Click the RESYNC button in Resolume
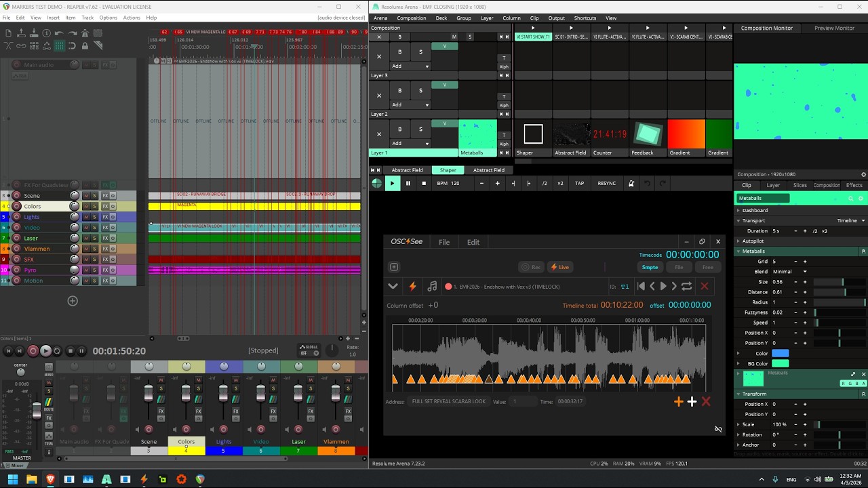This screenshot has height=488, width=868. (x=607, y=183)
